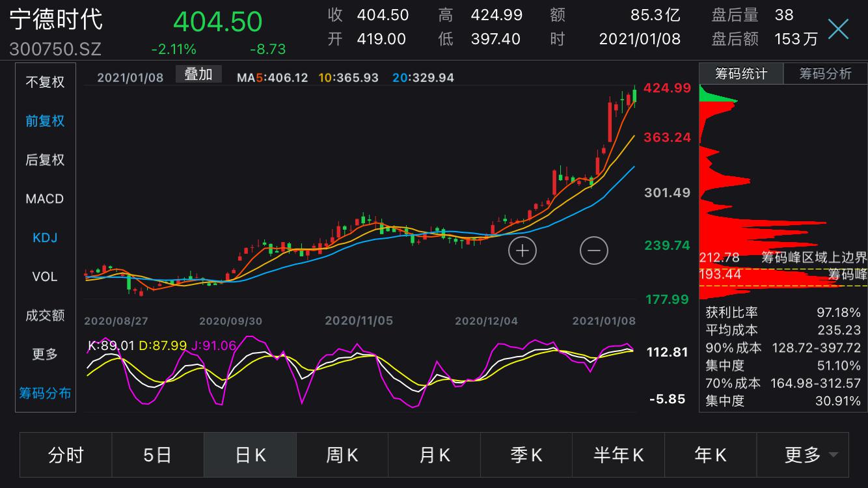This screenshot has width=868, height=488.
Task: Click the 239.74 price axis label
Action: click(x=667, y=245)
